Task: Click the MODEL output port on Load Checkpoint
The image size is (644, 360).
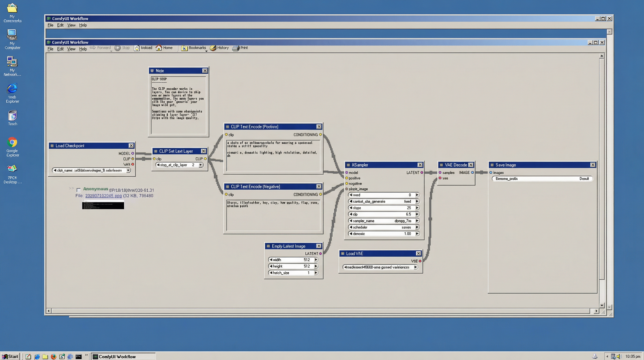Action: (133, 154)
